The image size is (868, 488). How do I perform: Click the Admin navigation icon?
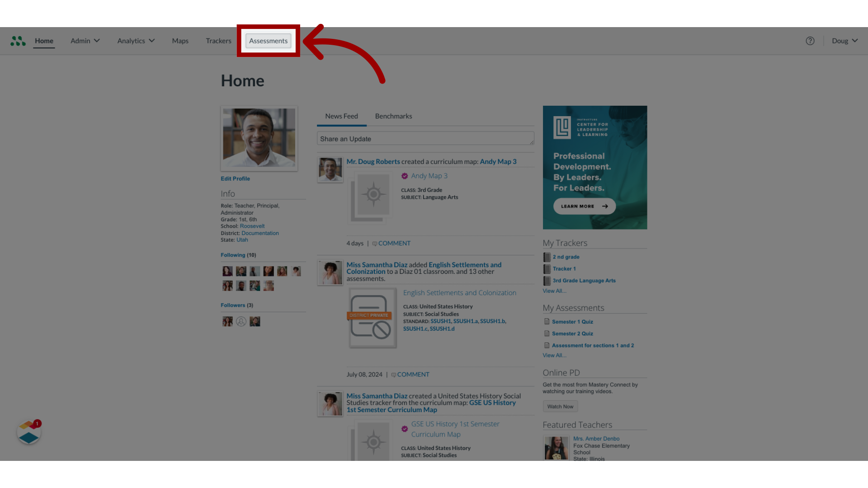tap(84, 40)
